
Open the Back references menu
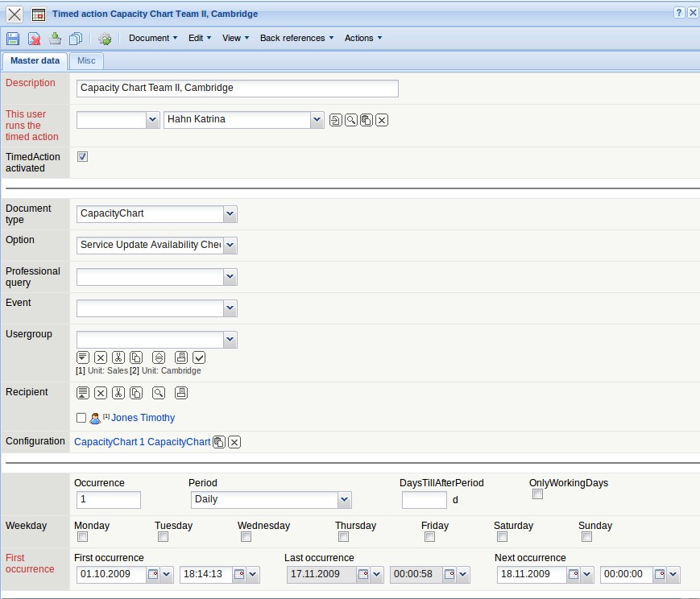coord(296,38)
